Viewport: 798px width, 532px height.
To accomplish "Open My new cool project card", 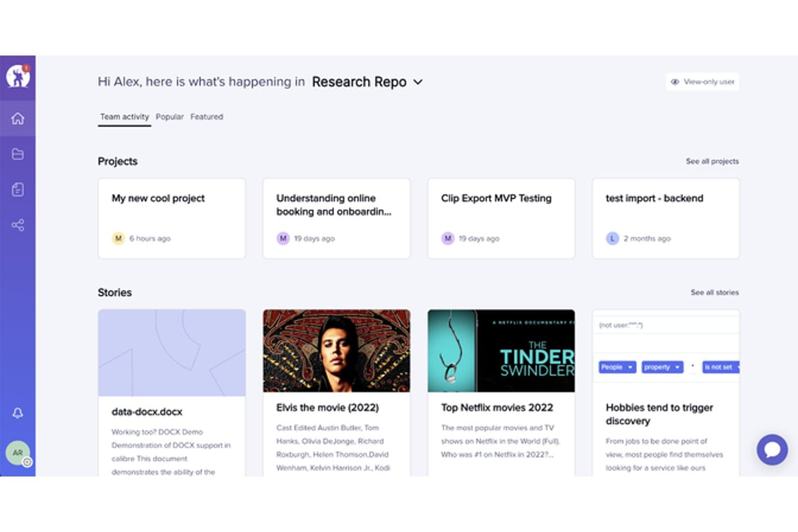I will click(171, 218).
